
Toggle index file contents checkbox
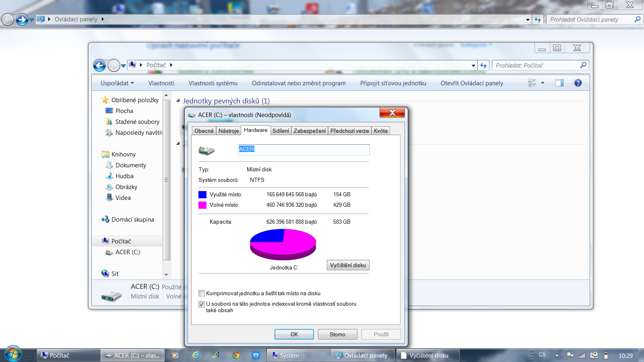202,304
